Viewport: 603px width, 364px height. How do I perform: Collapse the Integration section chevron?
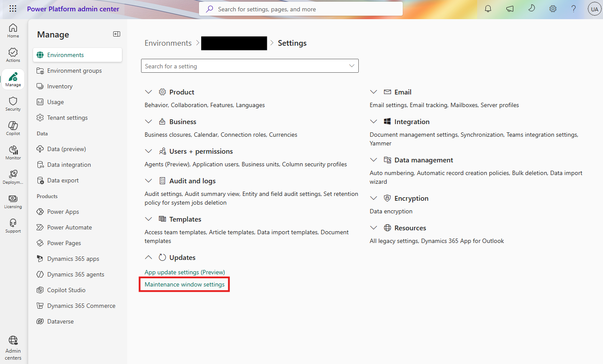(x=374, y=122)
